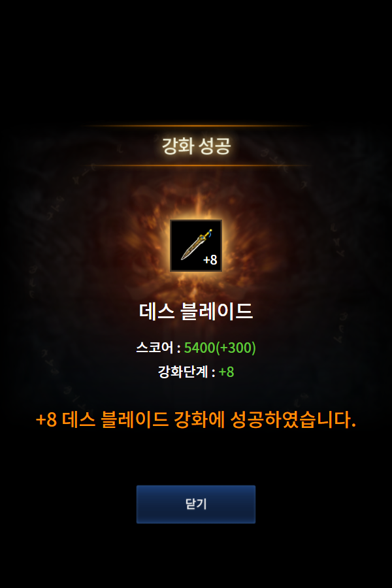Click the 스코어 label
Viewport: 392px width, 588px height.
click(155, 348)
